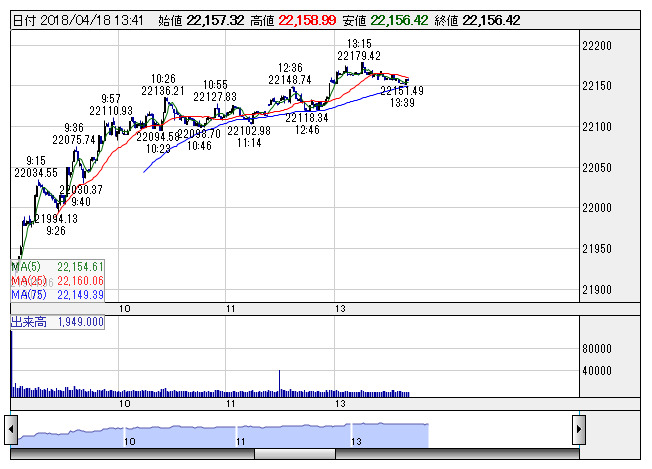The image size is (652, 469).
Task: Click the 22200 price axis label
Action: [x=597, y=46]
